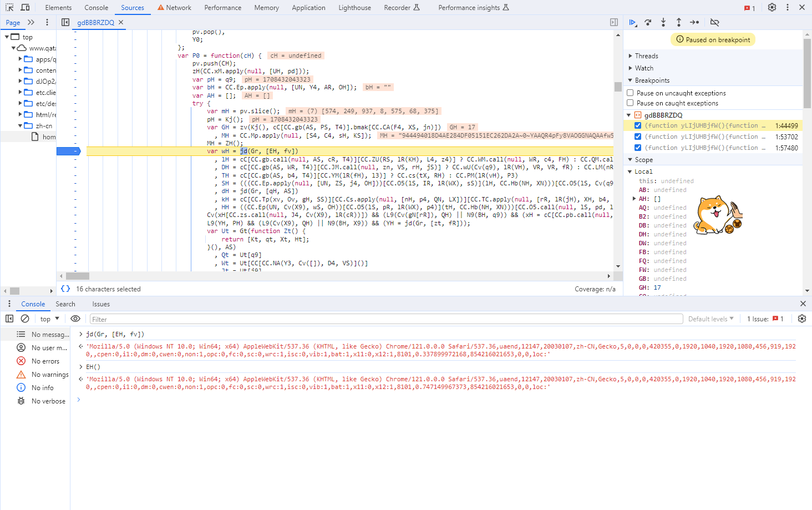812x510 pixels.
Task: Open the Lighthouse tab
Action: coord(355,8)
